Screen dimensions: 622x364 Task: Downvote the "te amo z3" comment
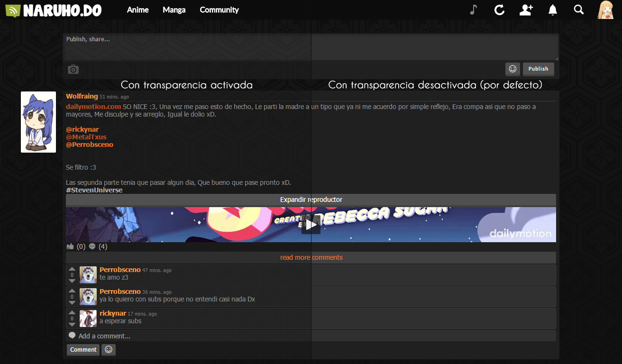pyautogui.click(x=72, y=281)
